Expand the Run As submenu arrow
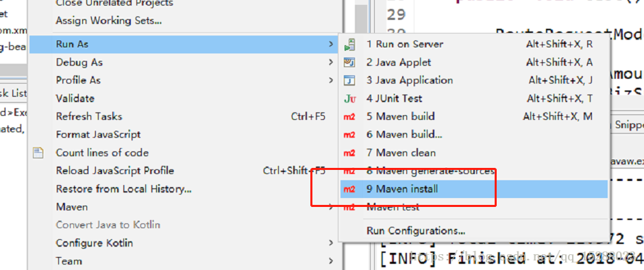 click(x=331, y=44)
